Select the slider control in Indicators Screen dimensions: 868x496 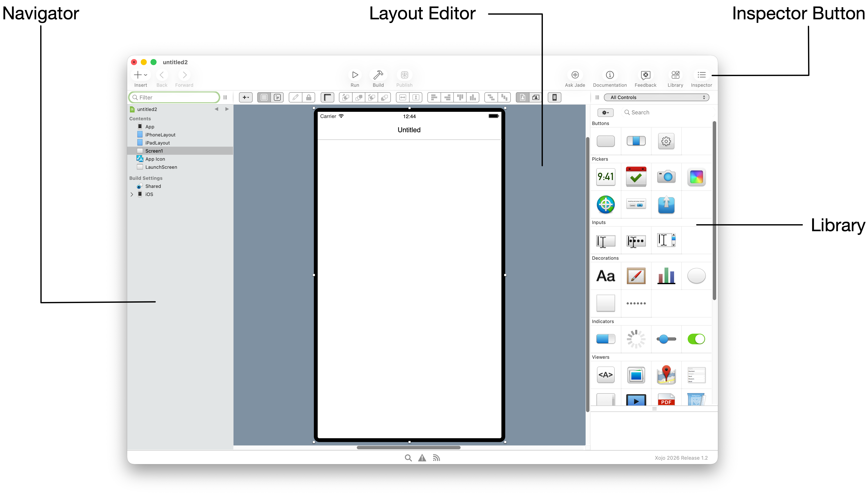(666, 339)
